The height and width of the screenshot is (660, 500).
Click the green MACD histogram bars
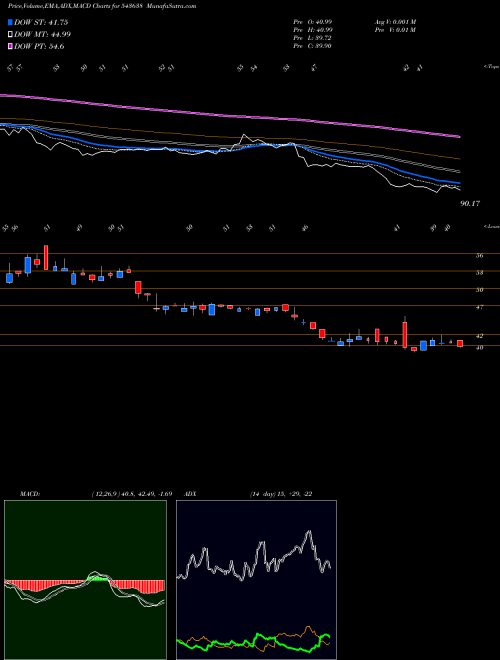98,579
